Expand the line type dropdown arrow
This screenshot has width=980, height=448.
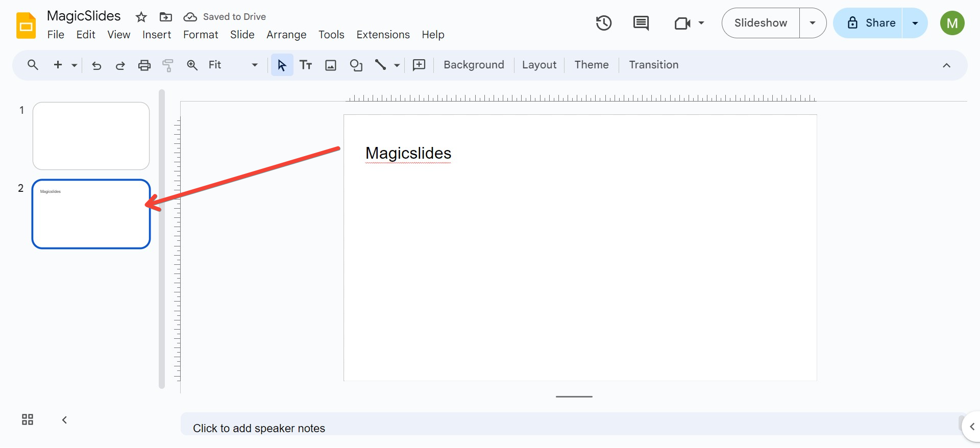(x=397, y=65)
